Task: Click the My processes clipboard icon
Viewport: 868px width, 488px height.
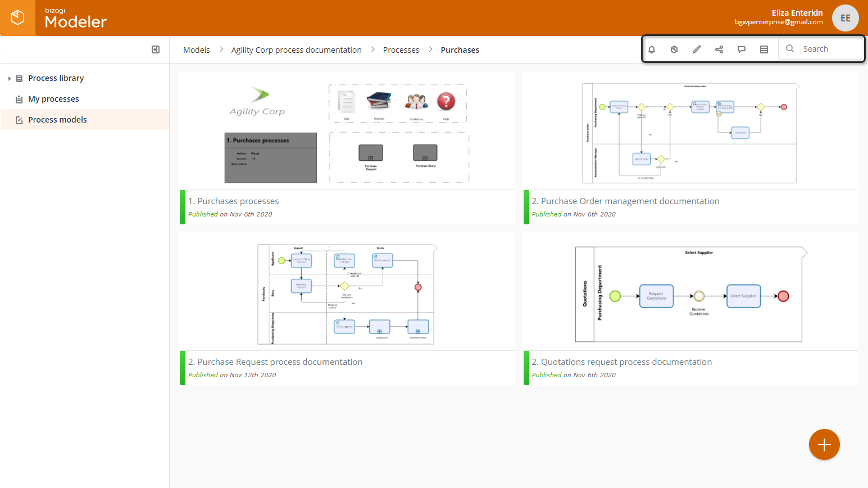Action: pos(19,100)
